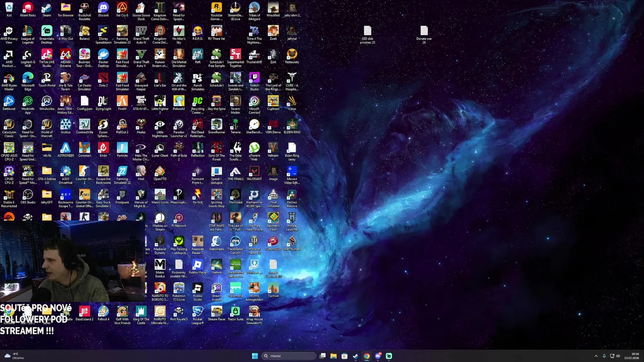Launch Counter-Strike Global Offensive shortcut

click(85, 198)
